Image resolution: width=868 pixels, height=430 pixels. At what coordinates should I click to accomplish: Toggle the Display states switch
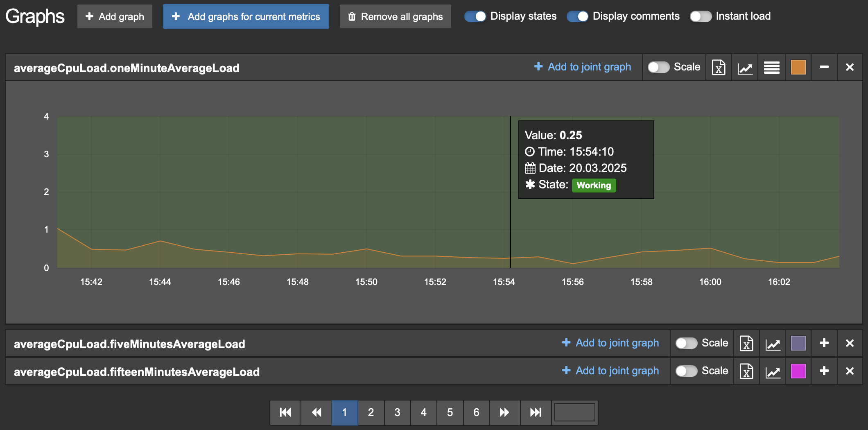475,16
